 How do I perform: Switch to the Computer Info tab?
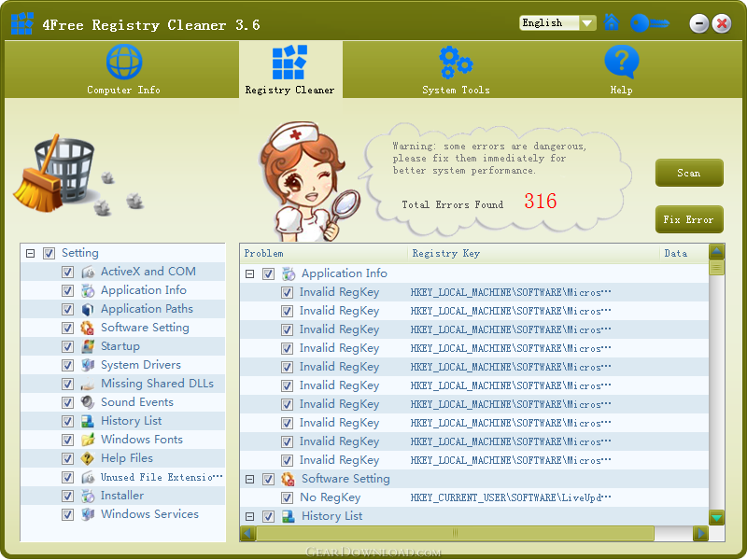coord(123,69)
